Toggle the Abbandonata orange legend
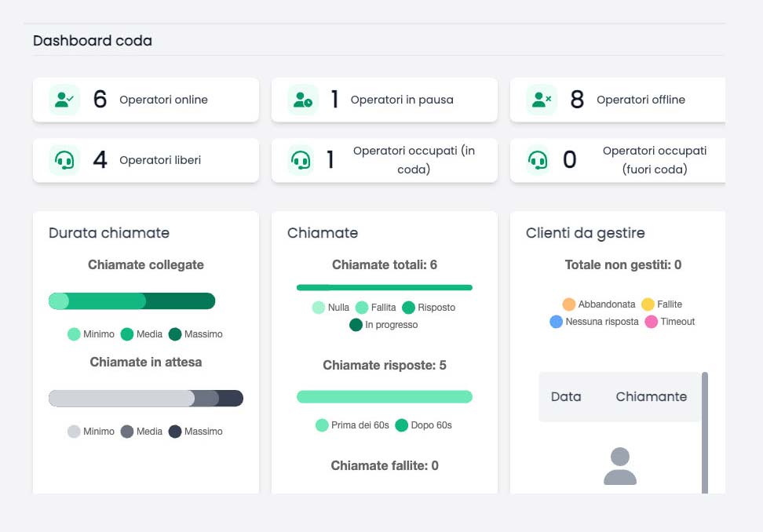763x532 pixels. click(599, 304)
